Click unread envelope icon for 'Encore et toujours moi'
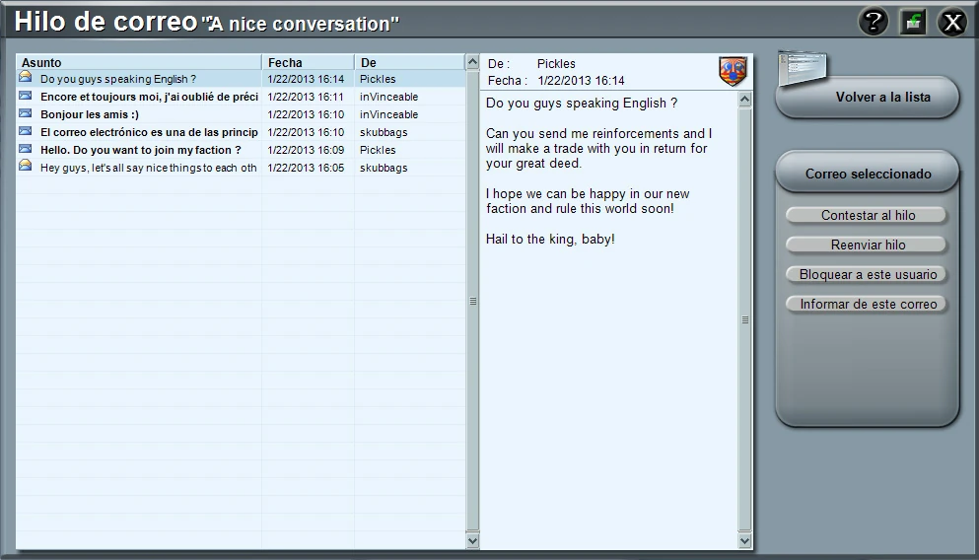979x560 pixels. pyautogui.click(x=25, y=96)
